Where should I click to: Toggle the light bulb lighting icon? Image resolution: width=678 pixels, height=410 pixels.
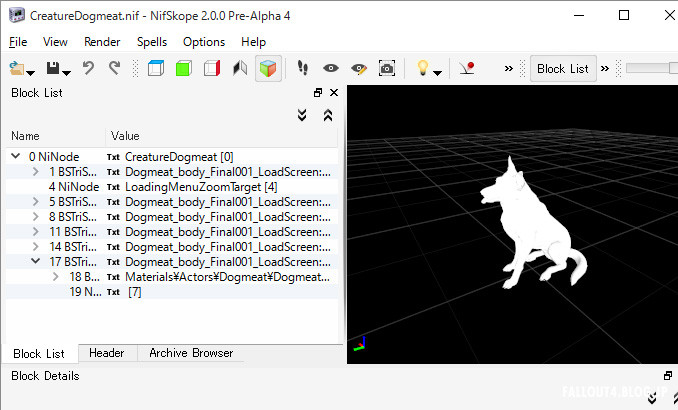(422, 68)
